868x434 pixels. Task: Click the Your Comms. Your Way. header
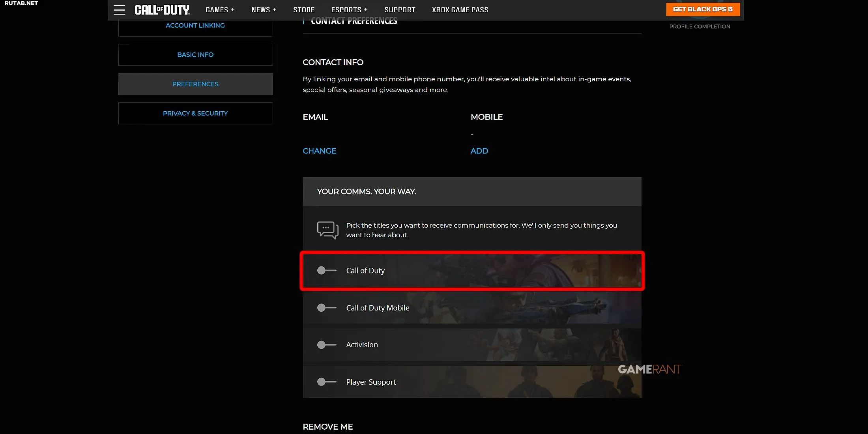pyautogui.click(x=472, y=192)
